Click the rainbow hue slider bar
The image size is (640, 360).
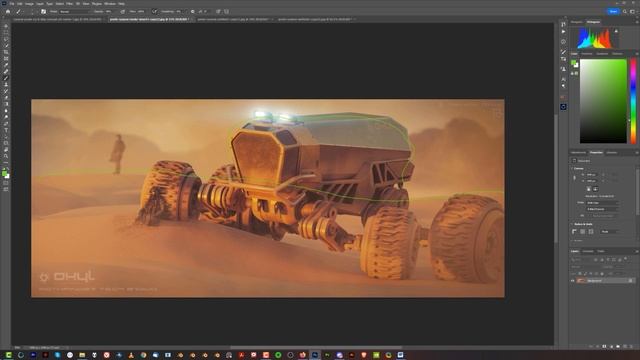click(633, 101)
